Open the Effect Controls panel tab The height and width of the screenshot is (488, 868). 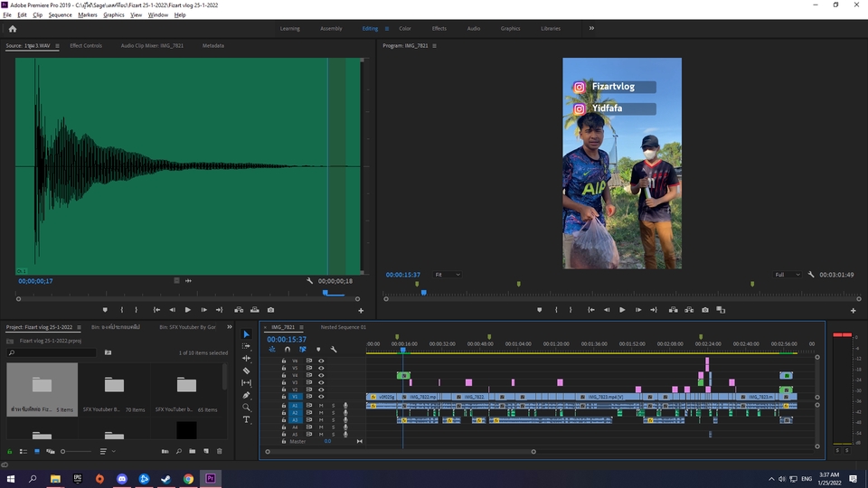[86, 45]
